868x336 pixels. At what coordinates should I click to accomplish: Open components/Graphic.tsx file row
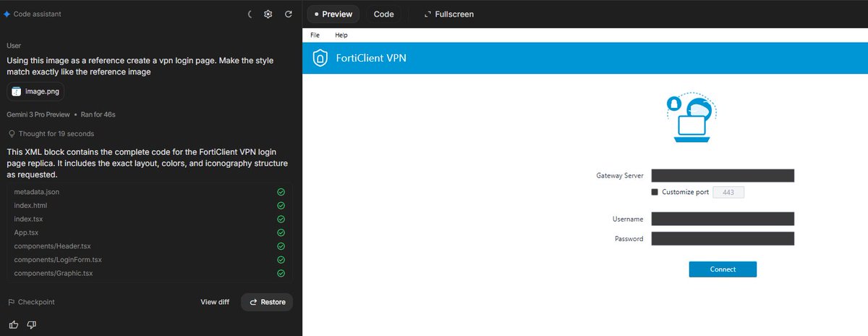149,273
